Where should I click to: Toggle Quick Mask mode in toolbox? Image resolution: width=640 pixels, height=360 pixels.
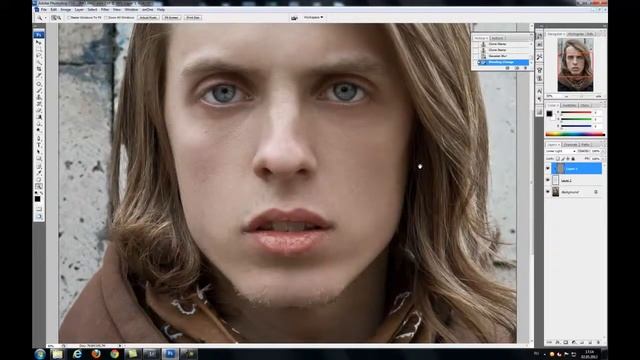pyautogui.click(x=39, y=209)
